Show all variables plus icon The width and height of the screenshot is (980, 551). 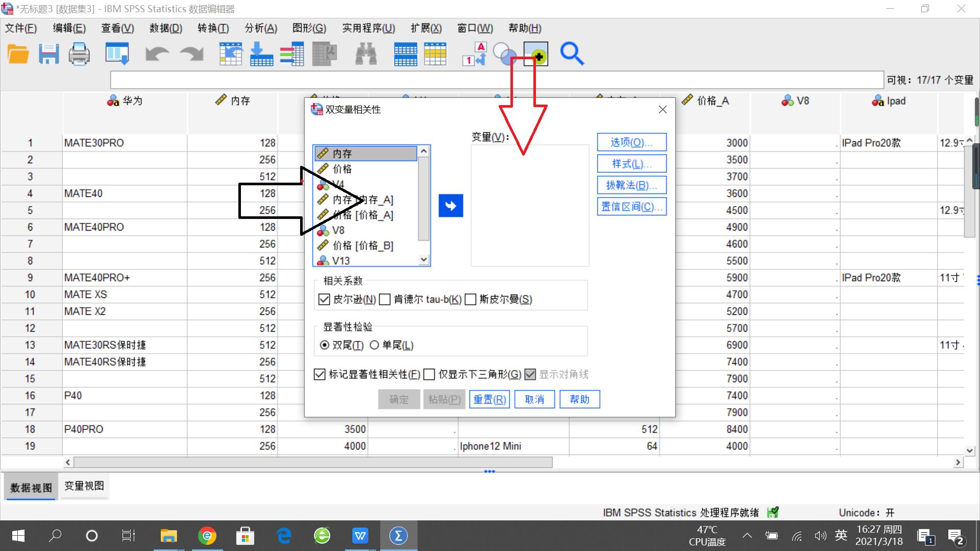(x=536, y=54)
